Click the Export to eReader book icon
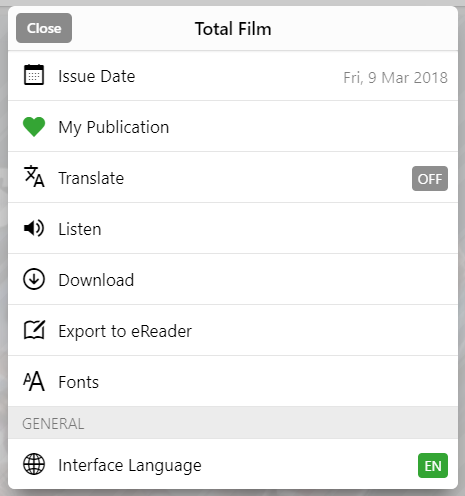 point(34,330)
